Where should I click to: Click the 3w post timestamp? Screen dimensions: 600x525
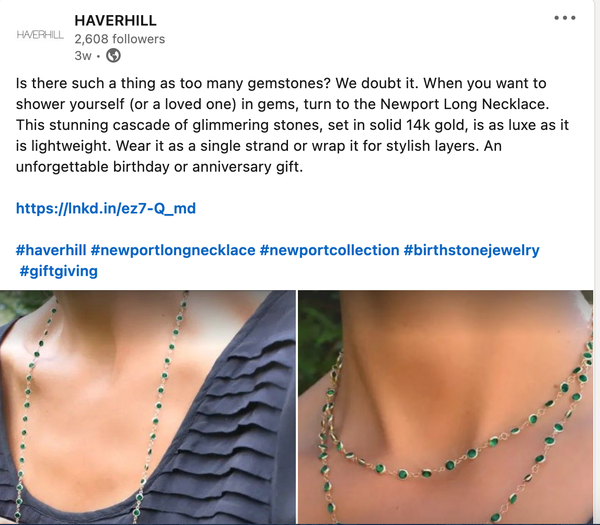click(x=83, y=56)
